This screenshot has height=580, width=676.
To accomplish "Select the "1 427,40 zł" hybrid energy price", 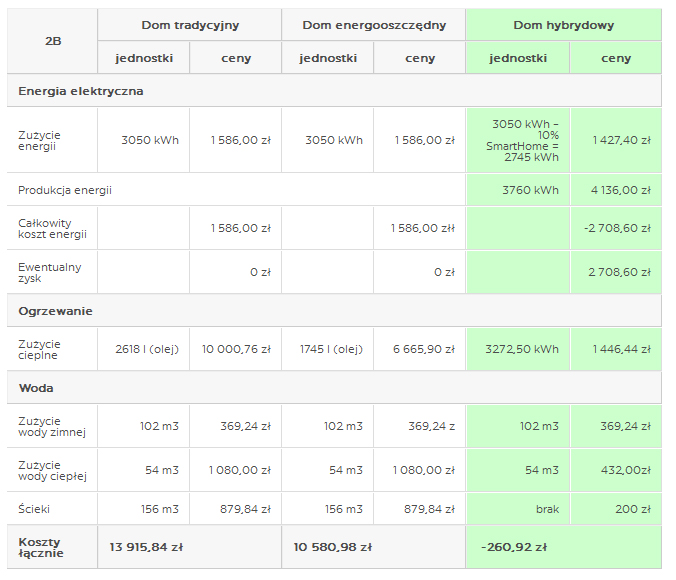I will tap(616, 140).
